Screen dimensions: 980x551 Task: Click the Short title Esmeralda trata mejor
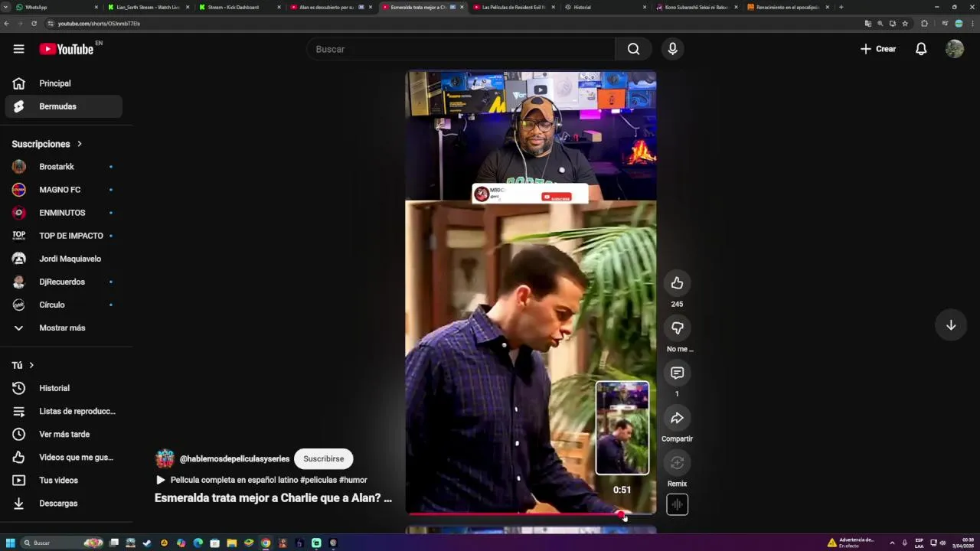coord(273,498)
